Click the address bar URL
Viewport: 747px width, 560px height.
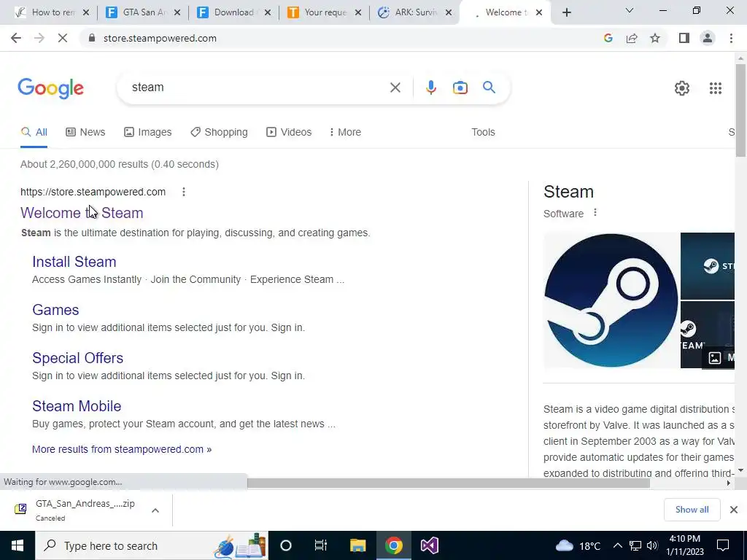[160, 38]
